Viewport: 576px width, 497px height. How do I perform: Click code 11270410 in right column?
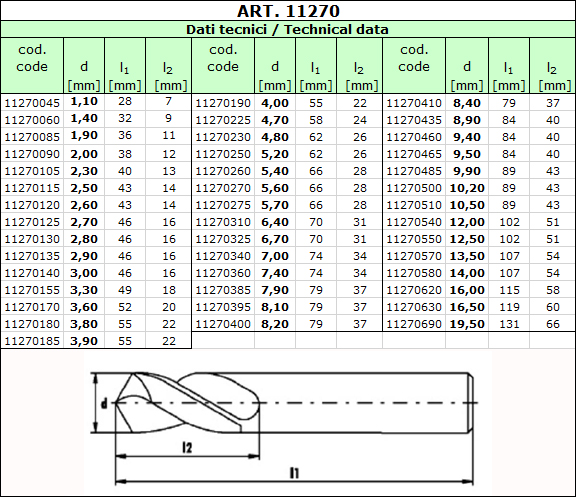414,103
